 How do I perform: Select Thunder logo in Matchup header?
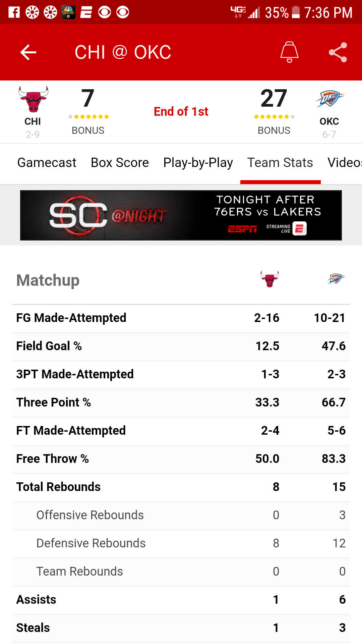[336, 279]
